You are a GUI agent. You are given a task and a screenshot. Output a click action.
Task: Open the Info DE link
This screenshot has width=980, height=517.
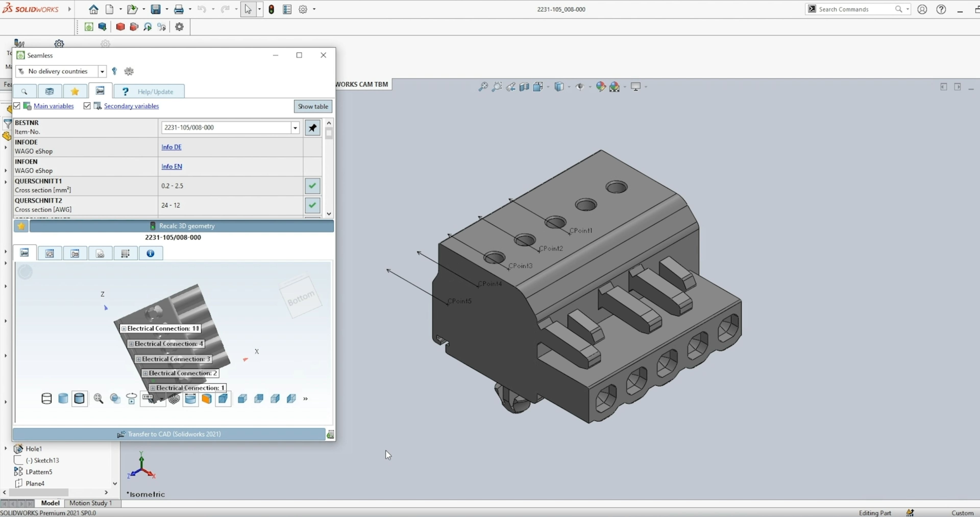tap(171, 147)
